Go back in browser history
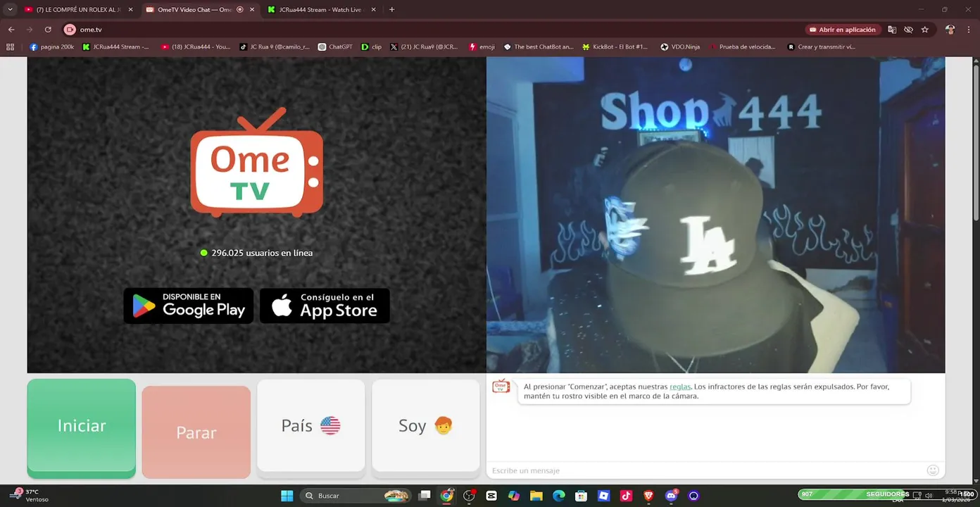 (11, 30)
